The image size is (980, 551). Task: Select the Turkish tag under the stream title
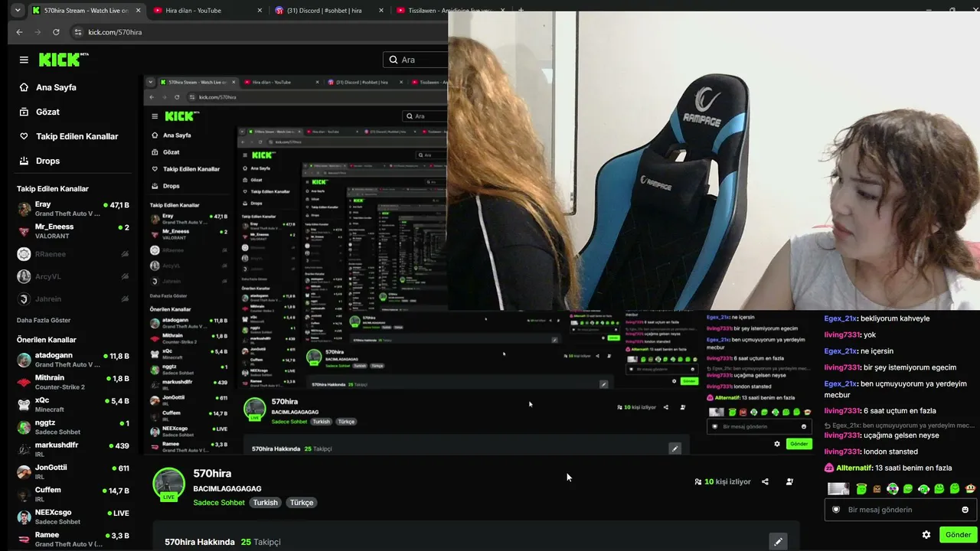(266, 503)
